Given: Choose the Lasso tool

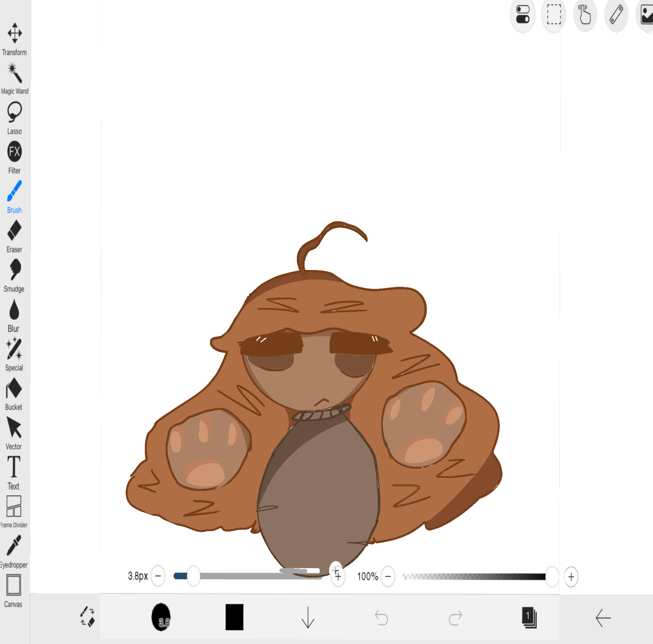Looking at the screenshot, I should coord(14,113).
